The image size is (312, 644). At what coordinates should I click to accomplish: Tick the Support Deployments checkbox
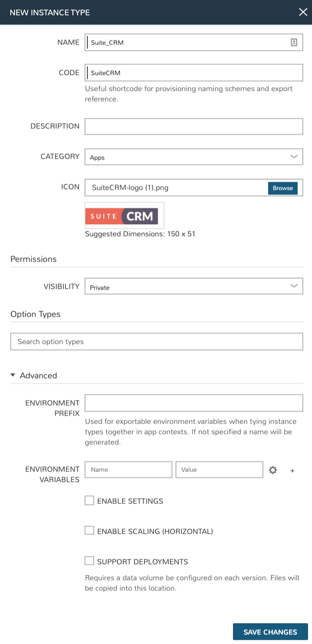[x=89, y=561]
